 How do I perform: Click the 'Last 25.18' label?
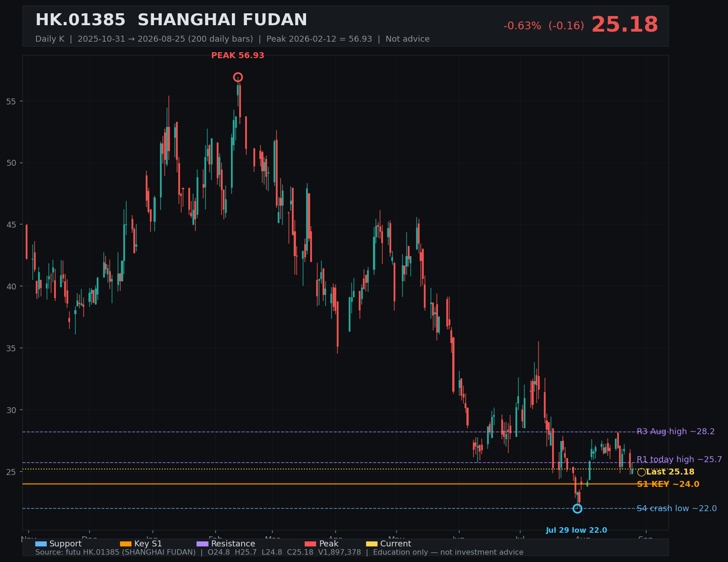click(x=670, y=472)
